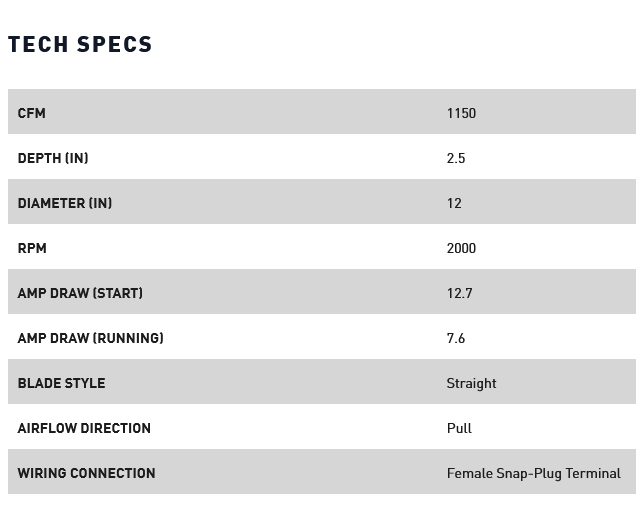This screenshot has width=636, height=515.
Task: Click the WIRING CONNECTION label
Action: (86, 473)
